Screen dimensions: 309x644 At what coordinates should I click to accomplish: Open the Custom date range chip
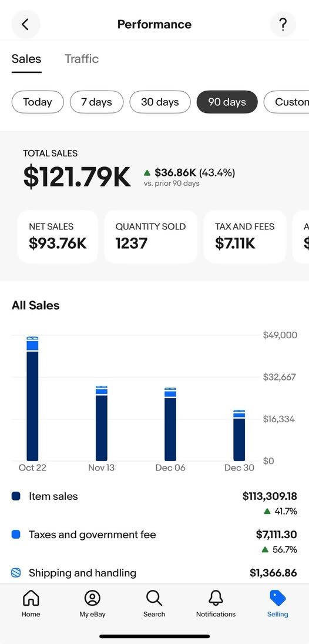pos(287,102)
